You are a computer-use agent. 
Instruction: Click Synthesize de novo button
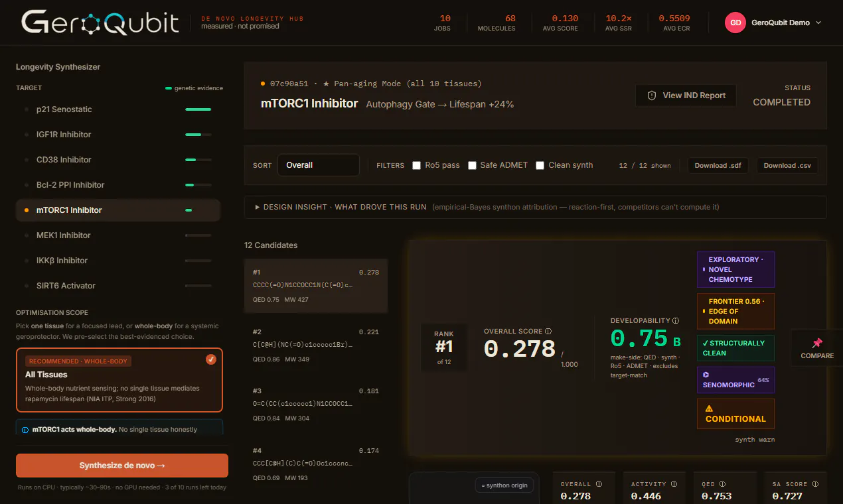tap(122, 466)
